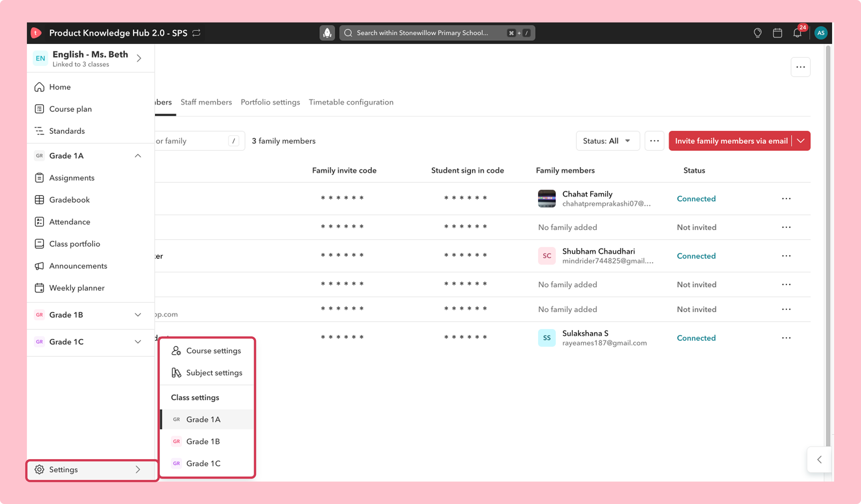Open Weekly planner in sidebar
This screenshot has width=861, height=504.
[91, 288]
